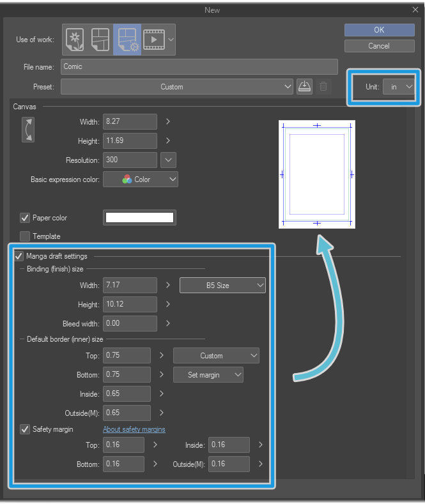This screenshot has height=504, width=425.
Task: Pick paper color from white swatch
Action: pos(139,218)
